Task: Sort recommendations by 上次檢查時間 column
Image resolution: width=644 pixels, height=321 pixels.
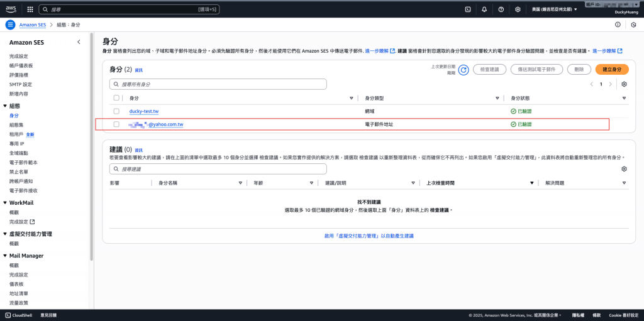Action: point(532,183)
